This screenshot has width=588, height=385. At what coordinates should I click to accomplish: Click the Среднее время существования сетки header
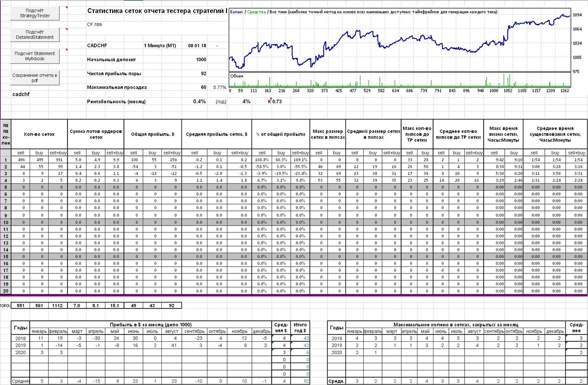click(555, 134)
